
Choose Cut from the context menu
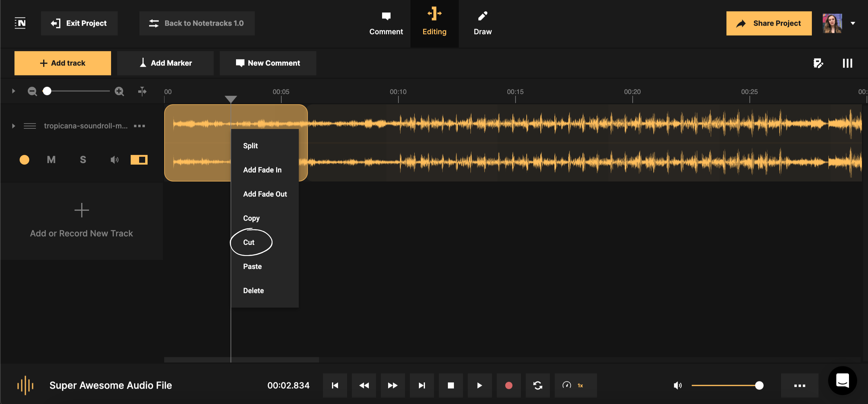tap(249, 242)
